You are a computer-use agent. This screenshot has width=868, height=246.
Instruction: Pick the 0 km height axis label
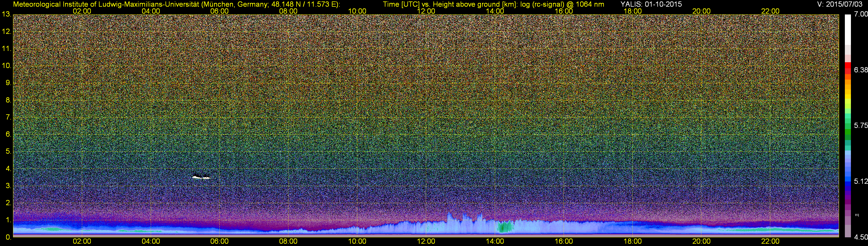8,237
